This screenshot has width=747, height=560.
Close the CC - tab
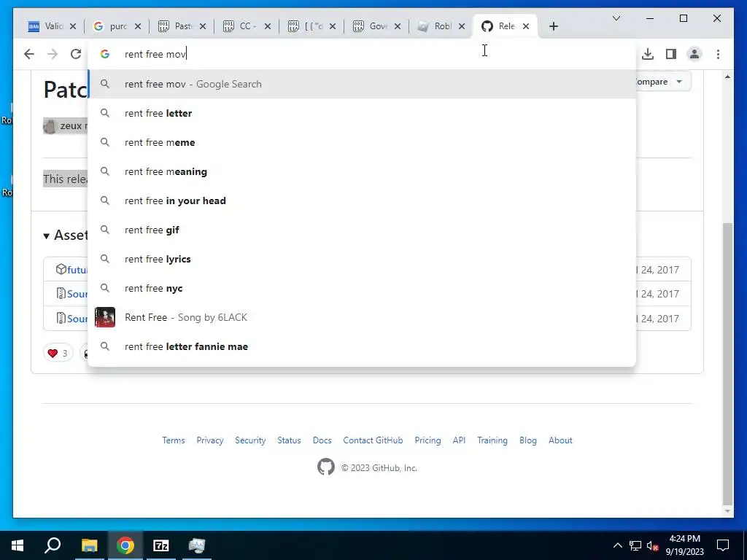pyautogui.click(x=268, y=26)
